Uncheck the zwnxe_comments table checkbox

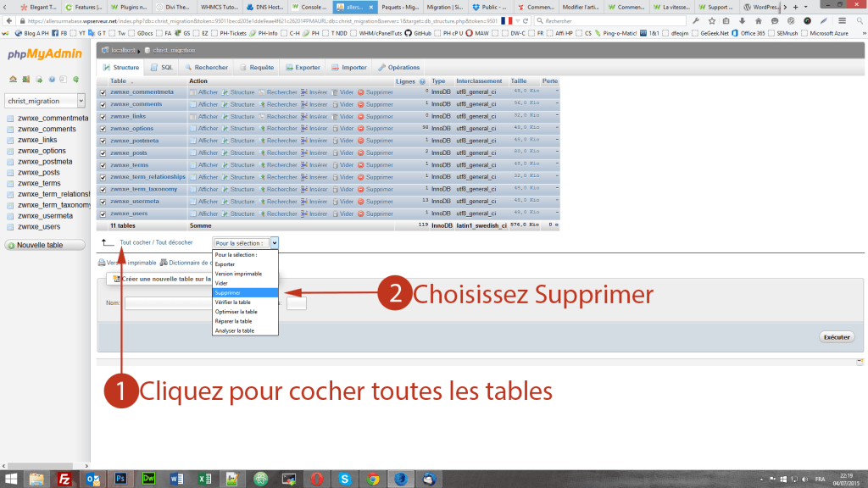click(x=103, y=104)
